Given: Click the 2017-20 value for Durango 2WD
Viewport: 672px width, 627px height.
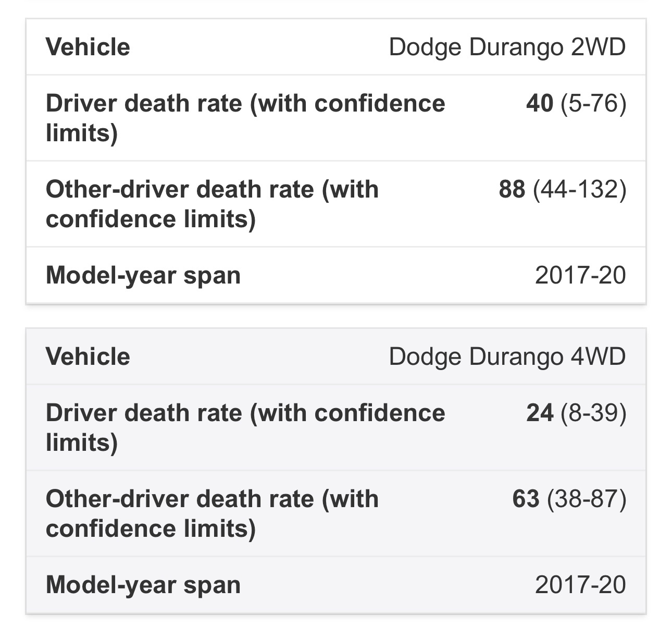Looking at the screenshot, I should pyautogui.click(x=580, y=275).
